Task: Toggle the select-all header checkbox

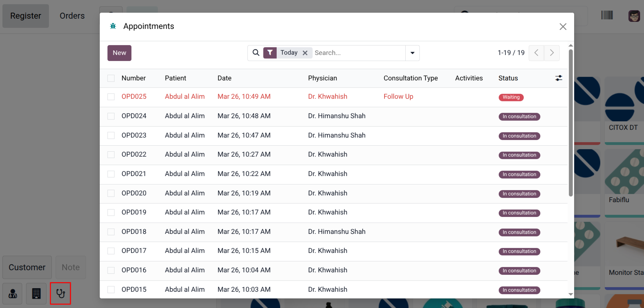Action: [111, 78]
